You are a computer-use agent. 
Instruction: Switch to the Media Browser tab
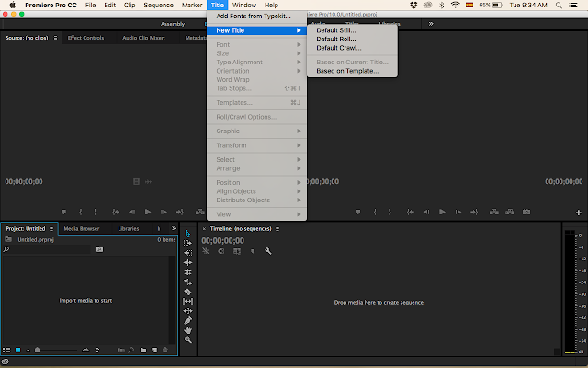click(82, 229)
